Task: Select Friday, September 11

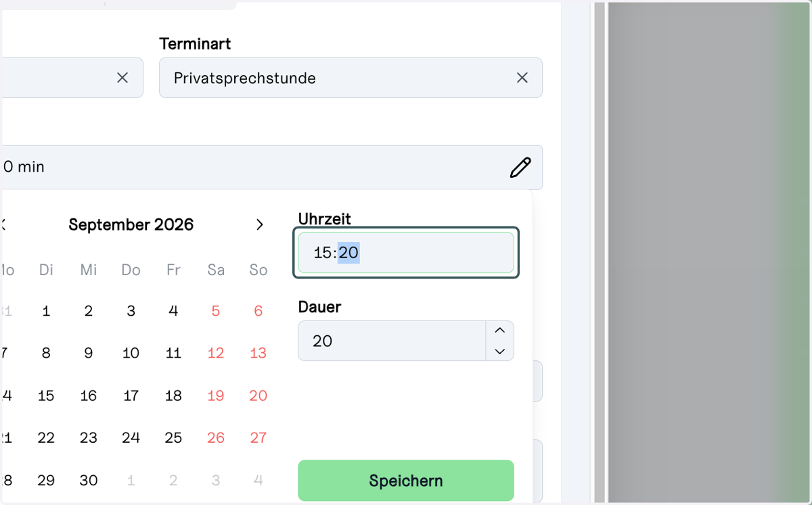Action: [x=173, y=354]
